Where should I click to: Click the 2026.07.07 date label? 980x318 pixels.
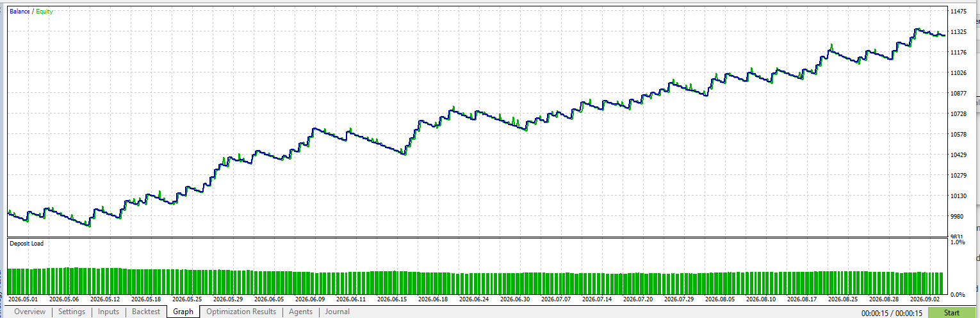click(x=557, y=299)
